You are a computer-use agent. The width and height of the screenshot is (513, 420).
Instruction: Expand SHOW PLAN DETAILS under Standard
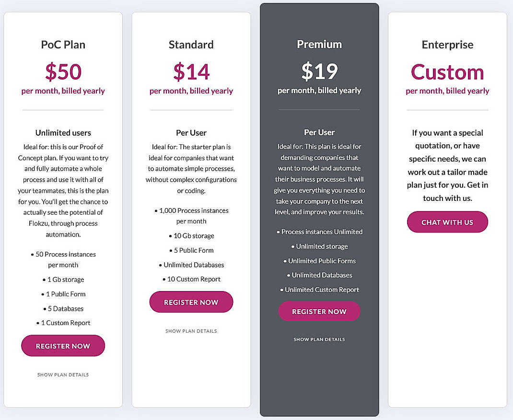(x=191, y=331)
